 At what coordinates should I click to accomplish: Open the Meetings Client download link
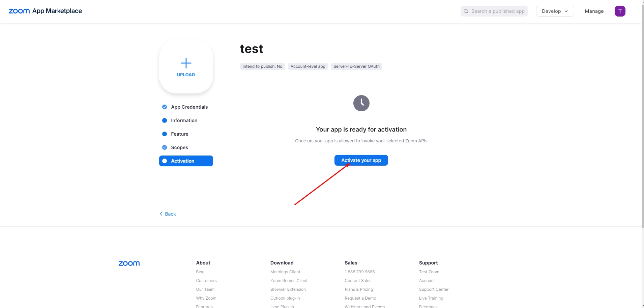coord(285,272)
